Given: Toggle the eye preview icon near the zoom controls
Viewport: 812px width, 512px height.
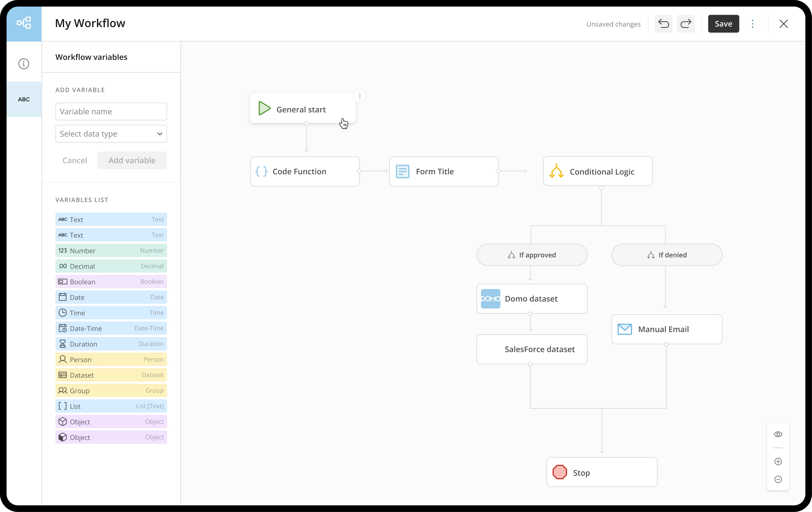Looking at the screenshot, I should tap(778, 434).
